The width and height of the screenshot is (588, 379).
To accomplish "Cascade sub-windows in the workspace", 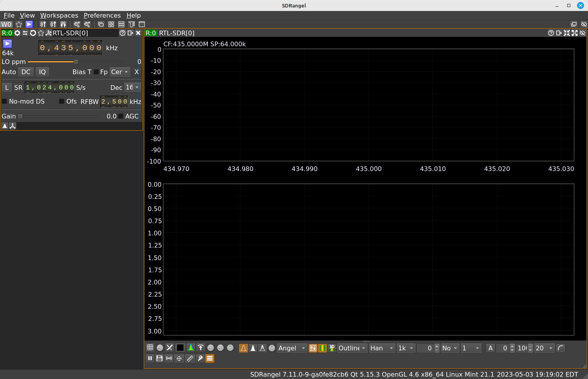I will [x=101, y=24].
